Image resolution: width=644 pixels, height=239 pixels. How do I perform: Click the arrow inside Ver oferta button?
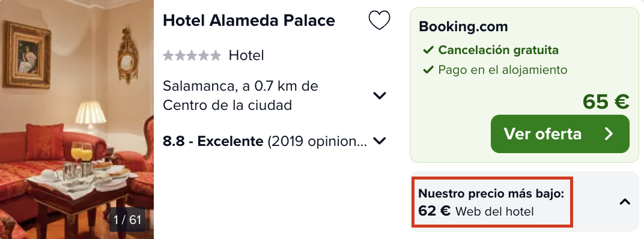pos(609,134)
